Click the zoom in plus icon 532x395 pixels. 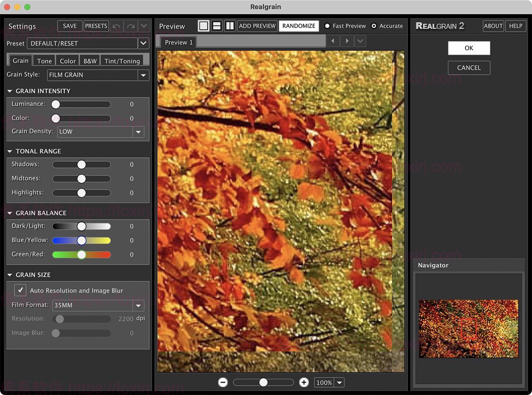304,382
